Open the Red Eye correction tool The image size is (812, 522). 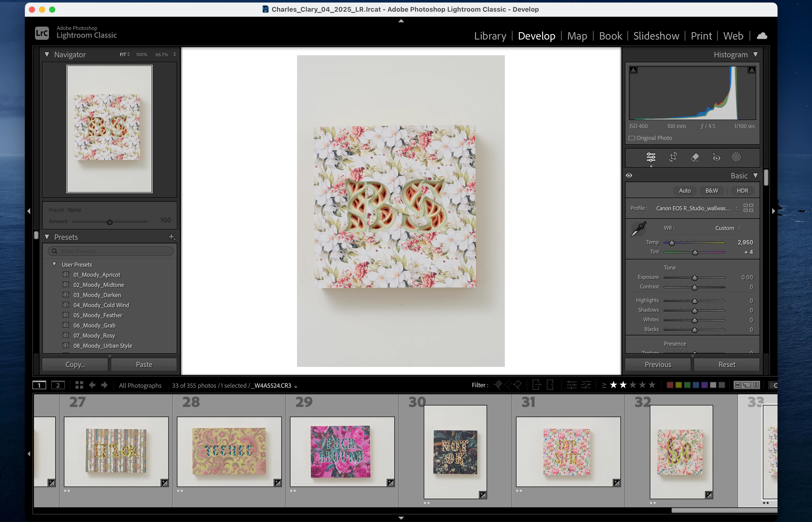point(716,157)
